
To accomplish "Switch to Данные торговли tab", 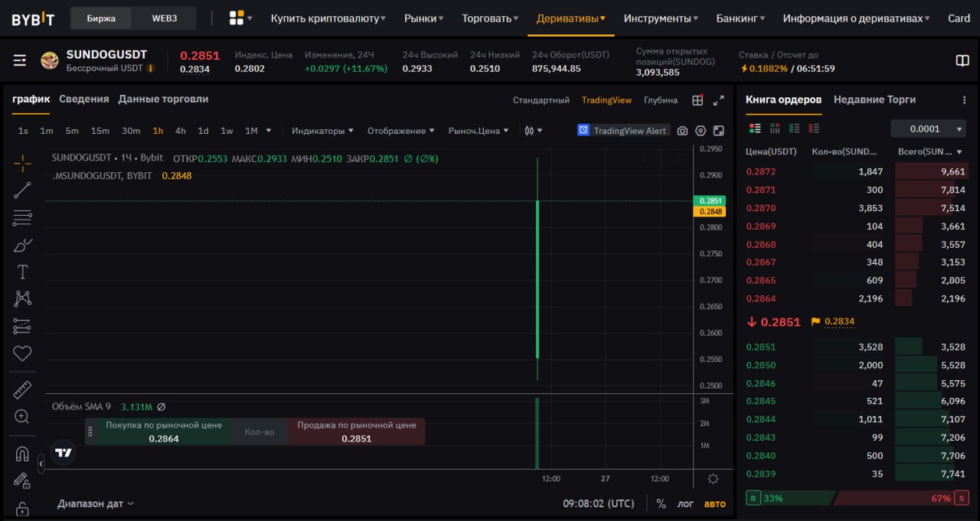I will 163,99.
